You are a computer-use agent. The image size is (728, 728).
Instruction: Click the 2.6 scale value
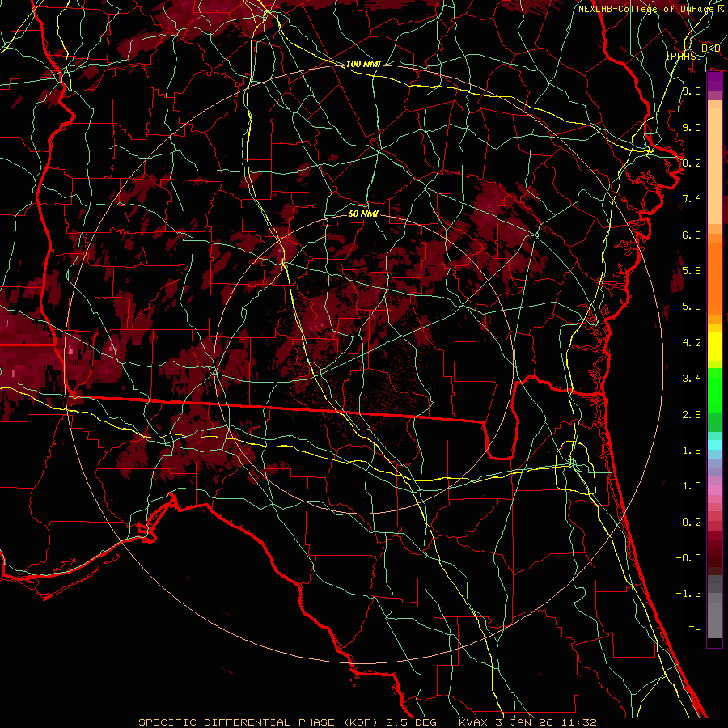[x=692, y=415]
